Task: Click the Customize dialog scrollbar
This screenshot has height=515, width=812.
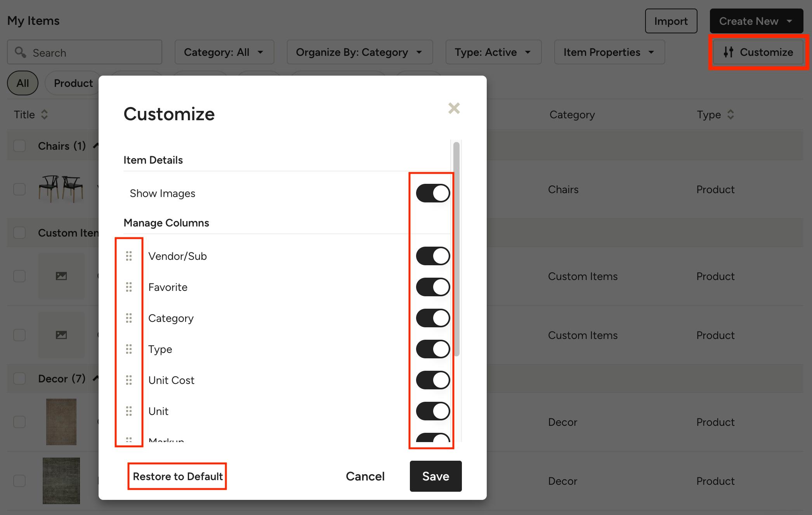Action: [x=456, y=248]
